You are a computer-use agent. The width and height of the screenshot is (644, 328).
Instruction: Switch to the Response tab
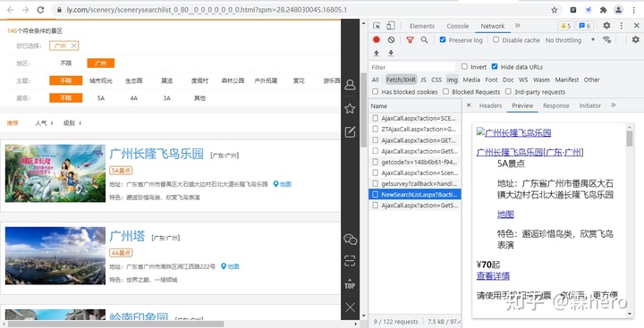tap(556, 105)
